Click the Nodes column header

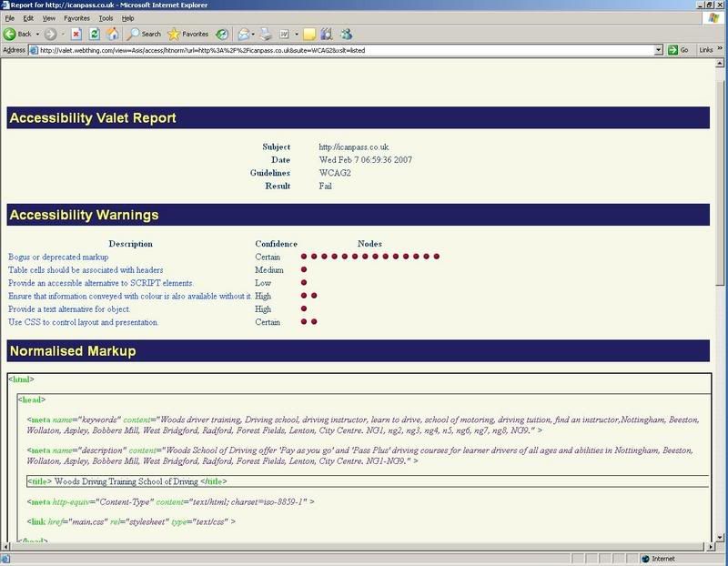[x=369, y=243]
